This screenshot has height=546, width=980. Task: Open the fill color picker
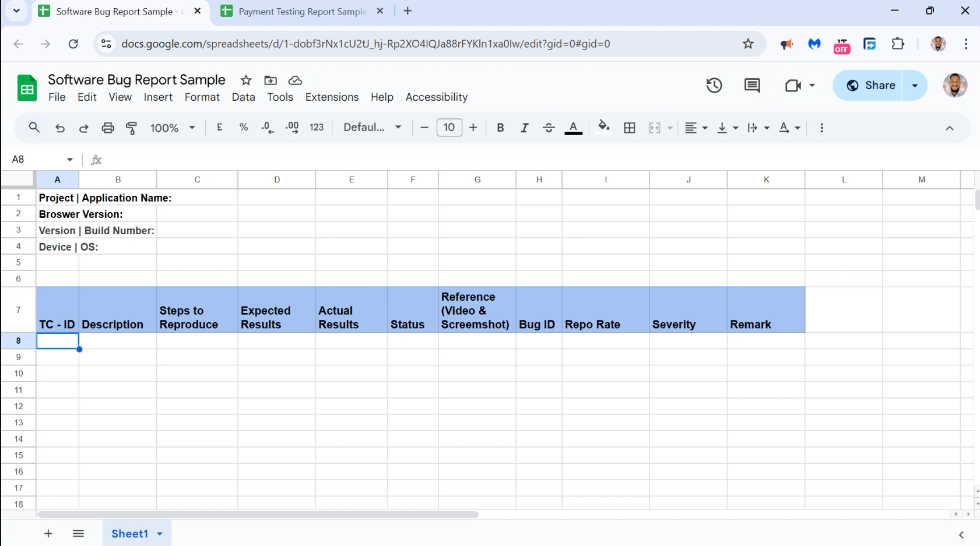click(x=604, y=127)
